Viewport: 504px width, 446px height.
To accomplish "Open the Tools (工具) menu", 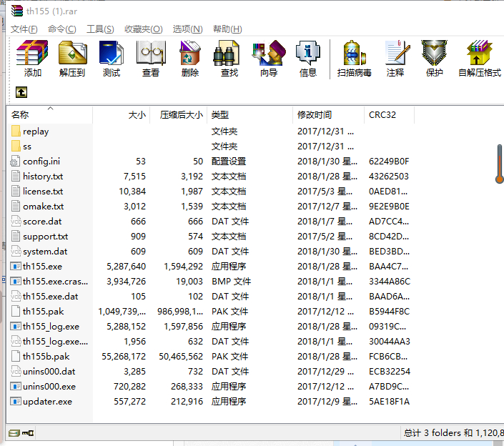I will (100, 29).
